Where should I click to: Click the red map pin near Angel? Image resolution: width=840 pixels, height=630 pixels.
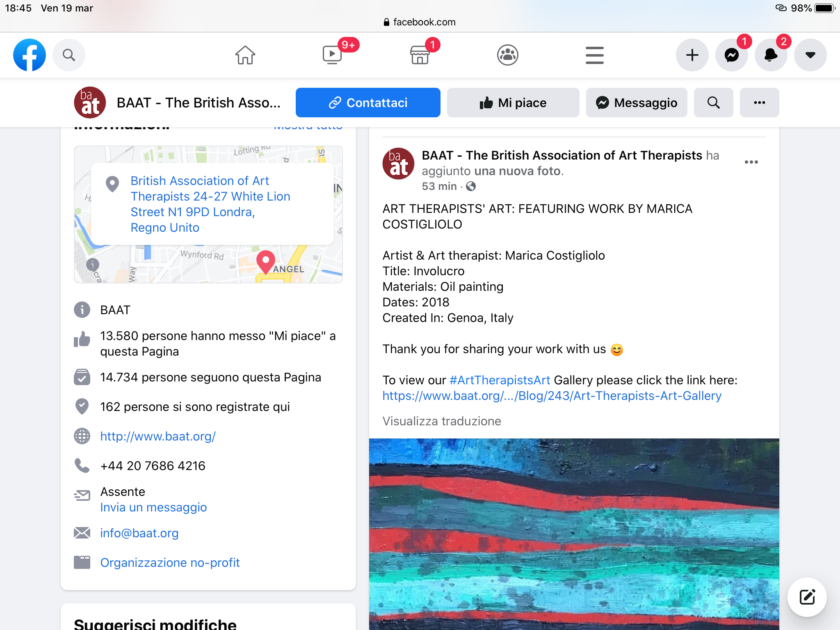point(265,262)
